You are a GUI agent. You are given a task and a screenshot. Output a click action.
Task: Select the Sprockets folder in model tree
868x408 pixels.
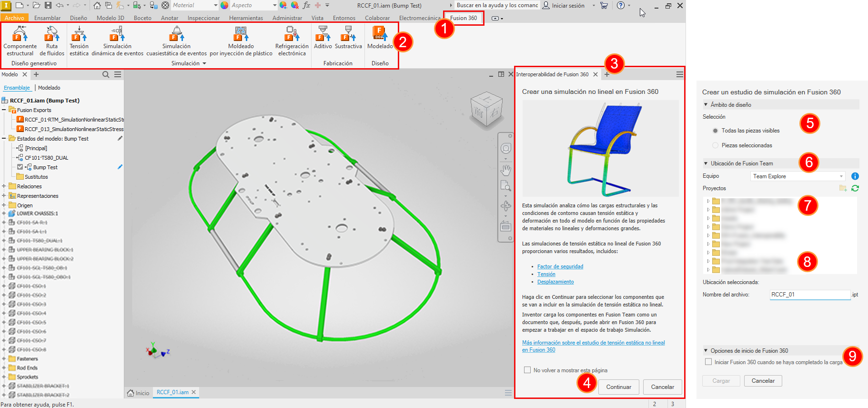(x=27, y=377)
